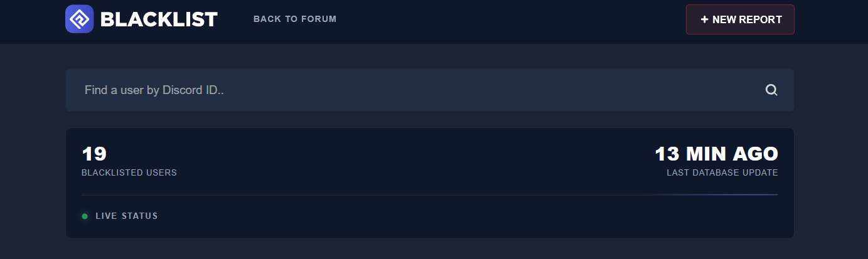
Task: Click the 'Find a user by Discord ID' placeholder
Action: (x=154, y=90)
